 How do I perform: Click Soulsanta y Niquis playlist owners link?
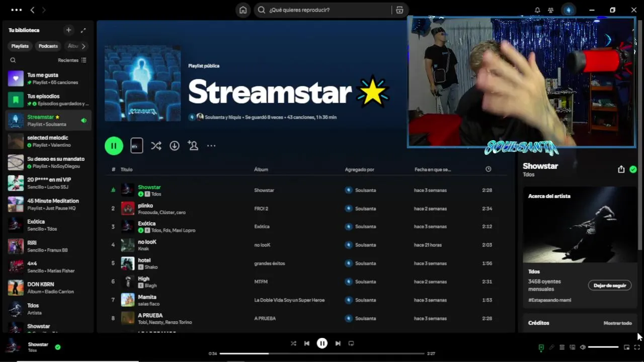point(223,117)
